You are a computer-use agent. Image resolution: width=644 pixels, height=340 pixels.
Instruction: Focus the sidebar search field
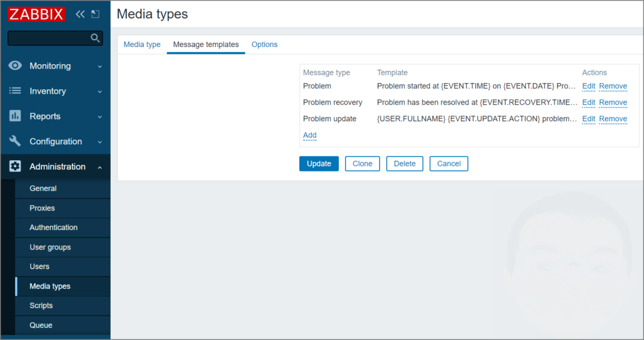55,38
